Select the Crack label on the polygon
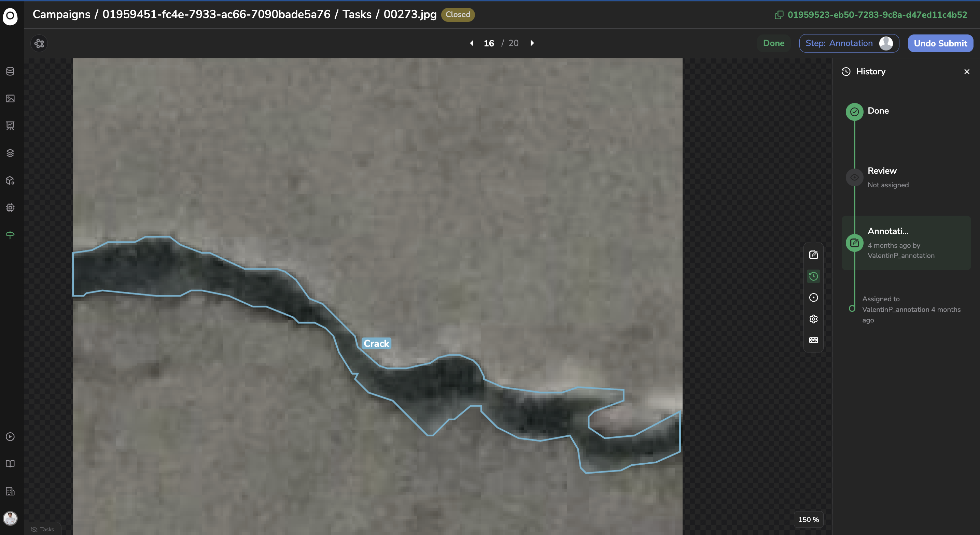Image resolution: width=980 pixels, height=535 pixels. click(376, 343)
